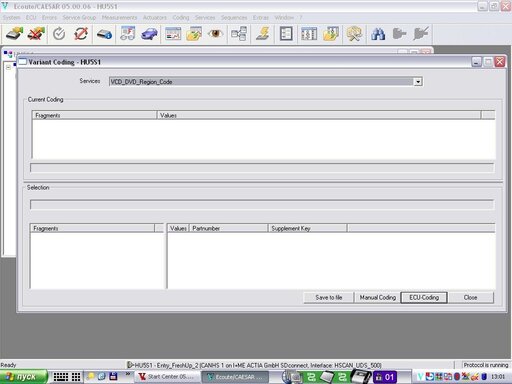Click the Supplement Key column header

(308, 228)
